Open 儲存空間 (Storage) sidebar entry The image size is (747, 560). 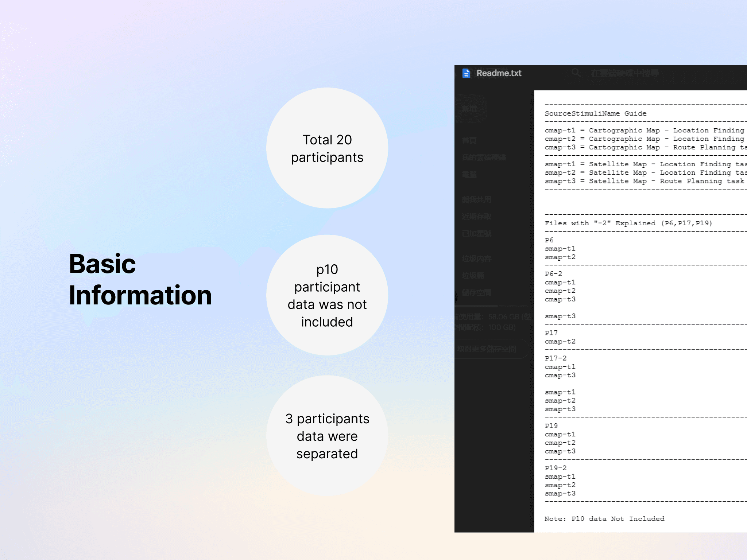pyautogui.click(x=476, y=293)
